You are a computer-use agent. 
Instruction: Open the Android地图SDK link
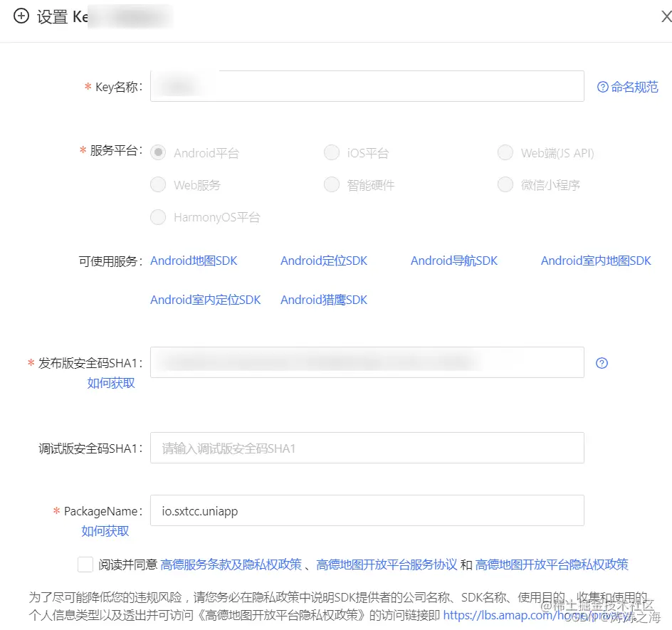click(194, 261)
